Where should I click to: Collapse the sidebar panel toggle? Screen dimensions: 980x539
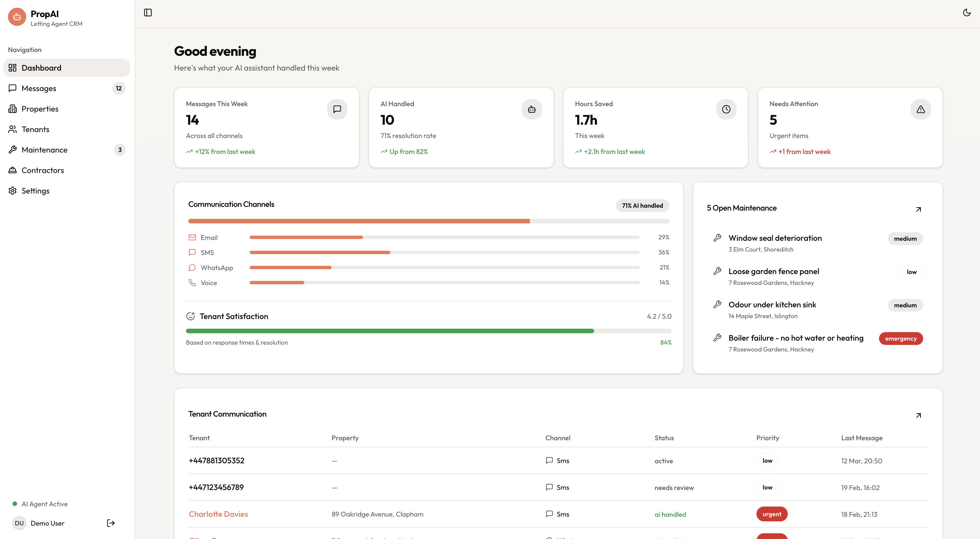click(148, 13)
